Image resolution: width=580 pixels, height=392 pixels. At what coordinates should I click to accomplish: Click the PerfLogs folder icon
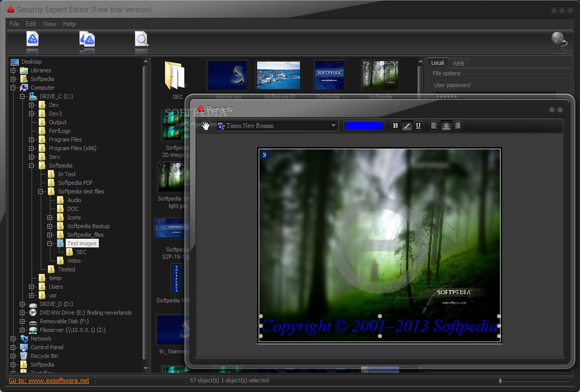point(42,131)
